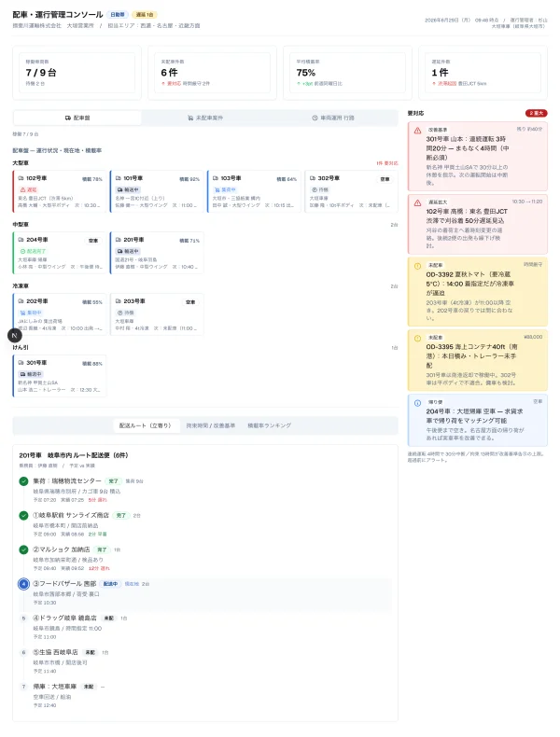Open the 204号車 帰り便 matching alert
The image size is (560, 737).
[477, 420]
